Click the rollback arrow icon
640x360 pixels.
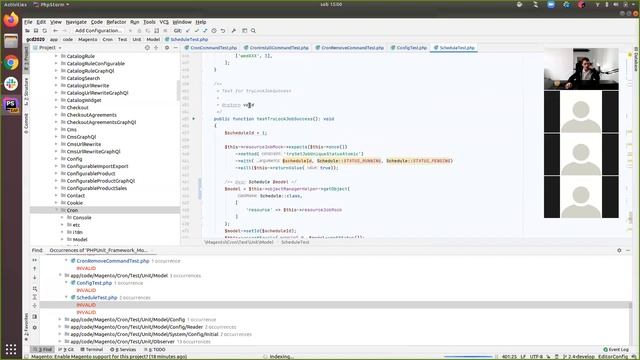[223, 31]
